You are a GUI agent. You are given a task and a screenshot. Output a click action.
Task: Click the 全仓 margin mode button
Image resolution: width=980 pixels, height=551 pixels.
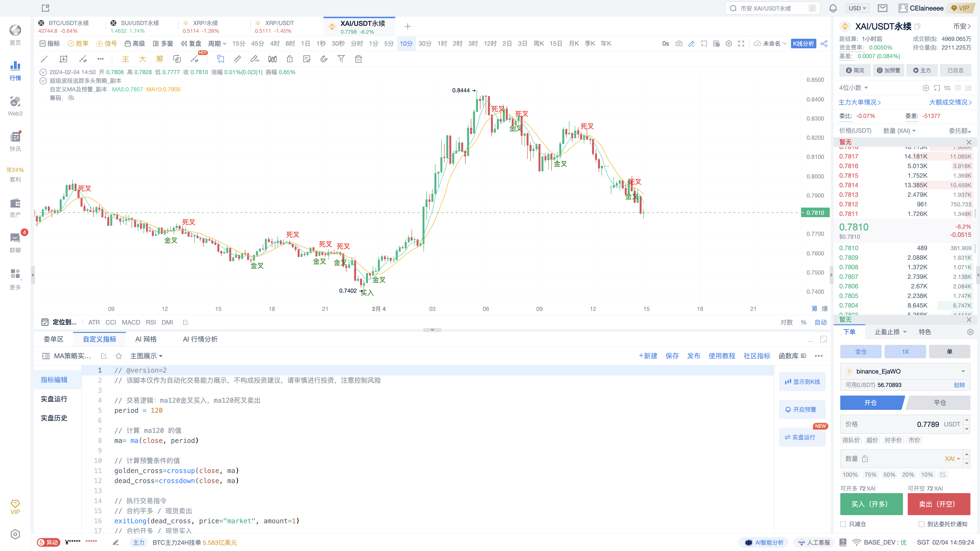(x=861, y=352)
